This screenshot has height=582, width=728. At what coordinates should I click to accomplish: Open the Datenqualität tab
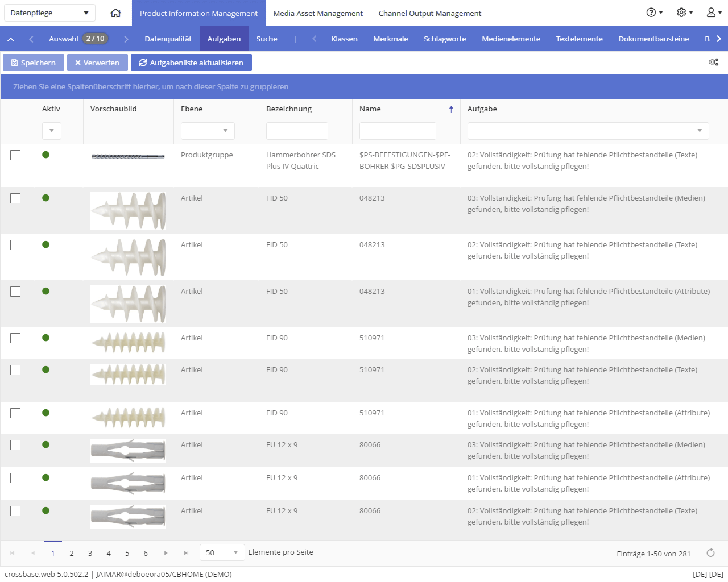tap(168, 39)
